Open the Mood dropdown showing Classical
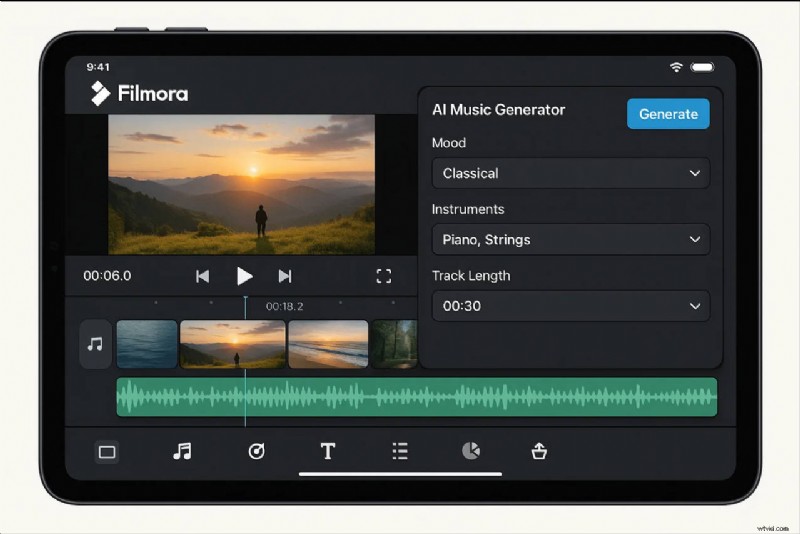 (570, 173)
